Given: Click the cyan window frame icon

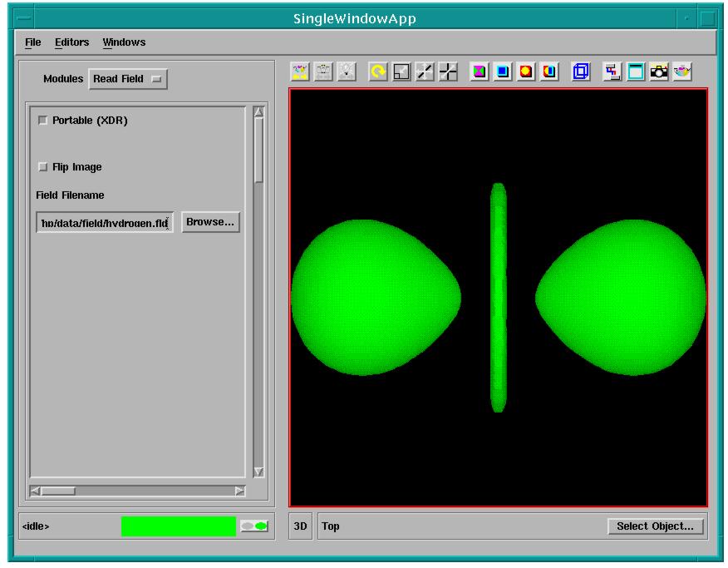Looking at the screenshot, I should [636, 72].
